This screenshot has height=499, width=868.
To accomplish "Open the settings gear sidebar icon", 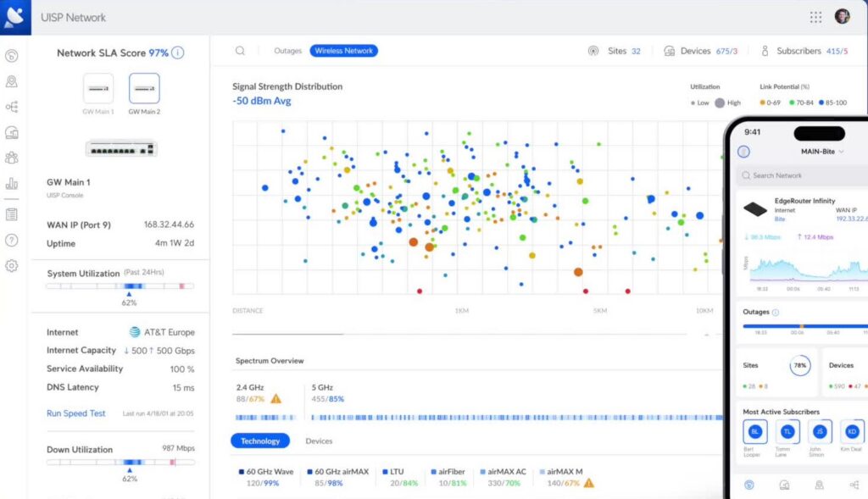I will point(12,265).
